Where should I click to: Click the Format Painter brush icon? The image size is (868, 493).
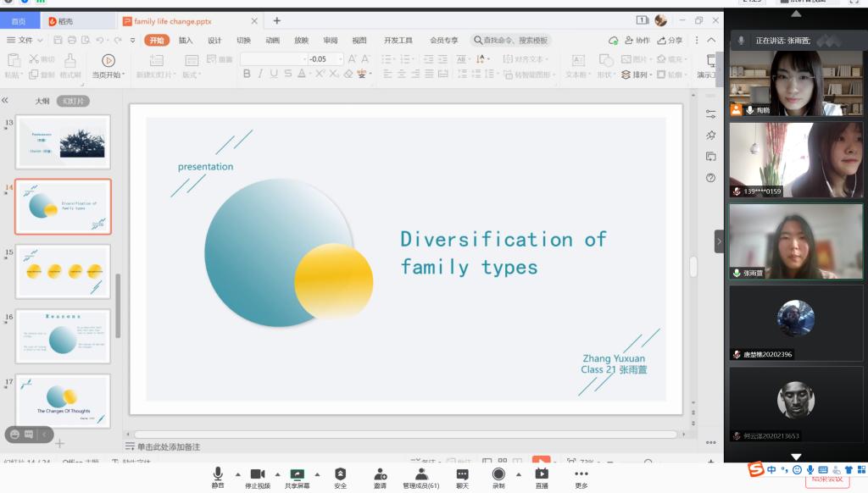click(x=70, y=60)
